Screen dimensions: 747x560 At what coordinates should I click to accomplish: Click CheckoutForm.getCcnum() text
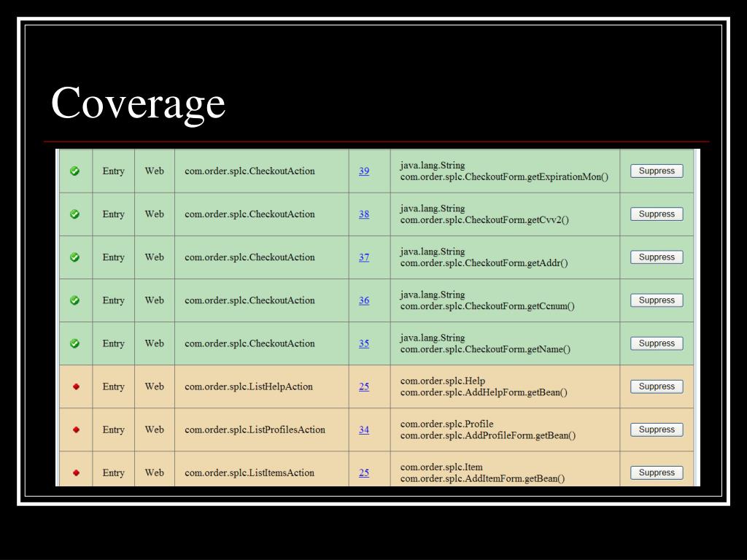click(x=487, y=306)
